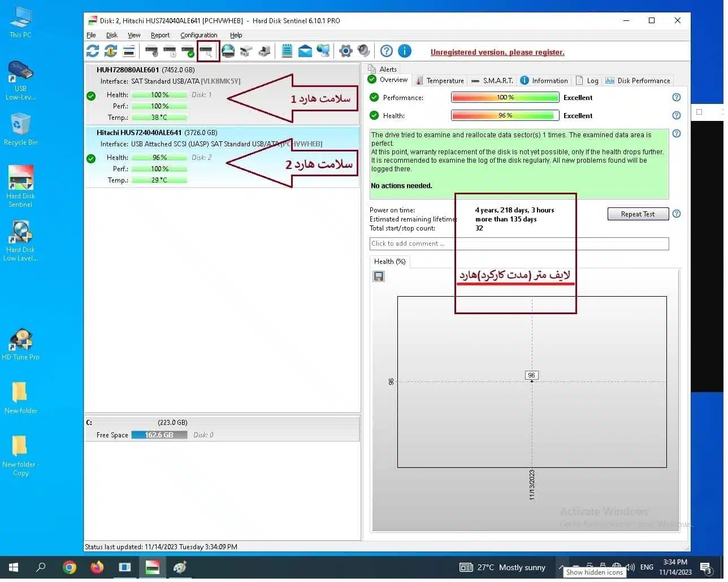Screen dimensions: 728x582
Task: Click help icon beside Health Excellent
Action: 677,116
